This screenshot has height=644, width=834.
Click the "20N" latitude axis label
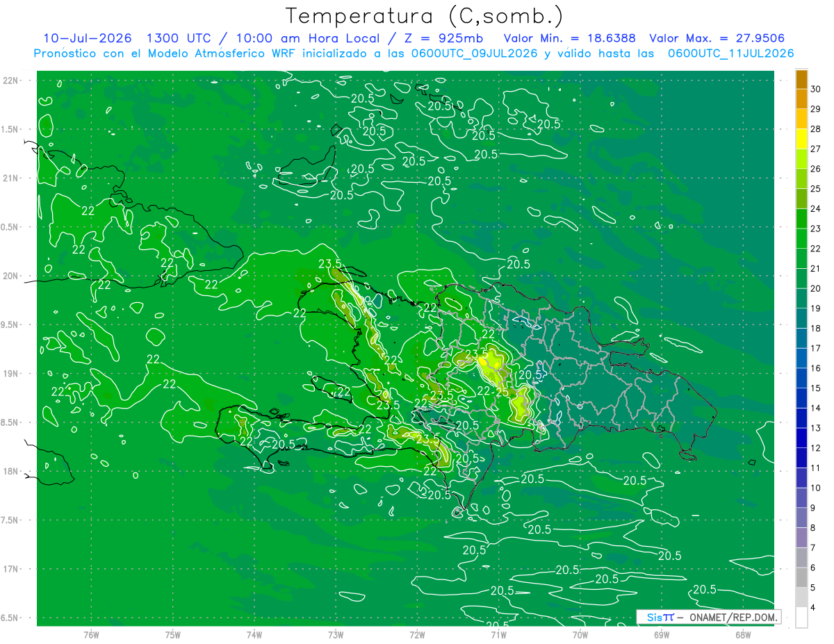[x=12, y=276]
